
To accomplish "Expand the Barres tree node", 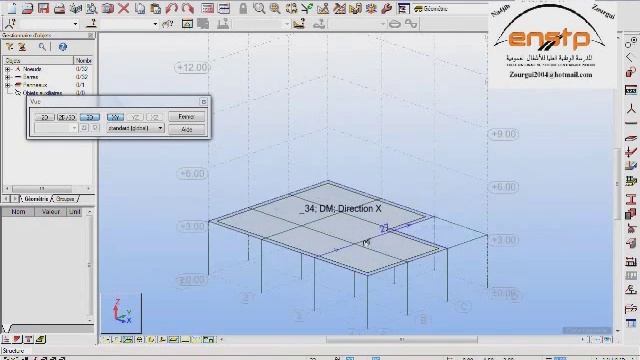I will click(7, 77).
